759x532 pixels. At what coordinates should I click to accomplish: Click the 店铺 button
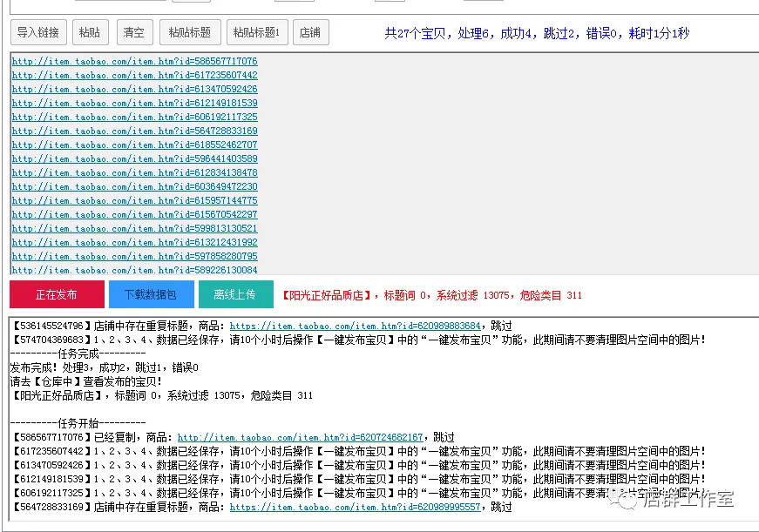click(x=310, y=32)
